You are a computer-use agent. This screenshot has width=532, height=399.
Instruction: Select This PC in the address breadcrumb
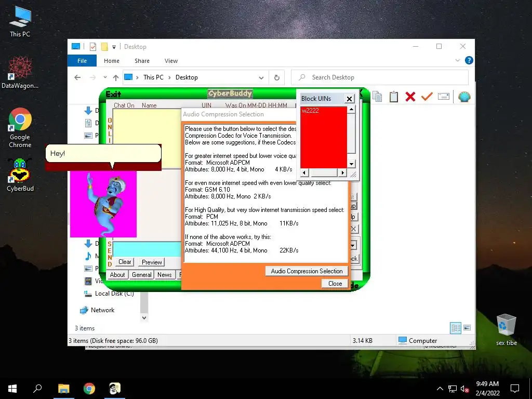[153, 77]
